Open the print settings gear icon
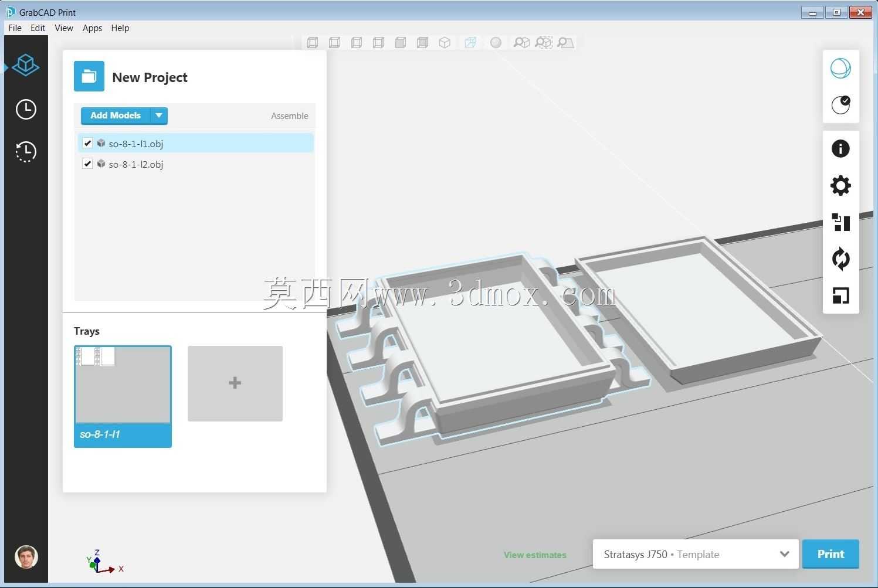 tap(840, 186)
